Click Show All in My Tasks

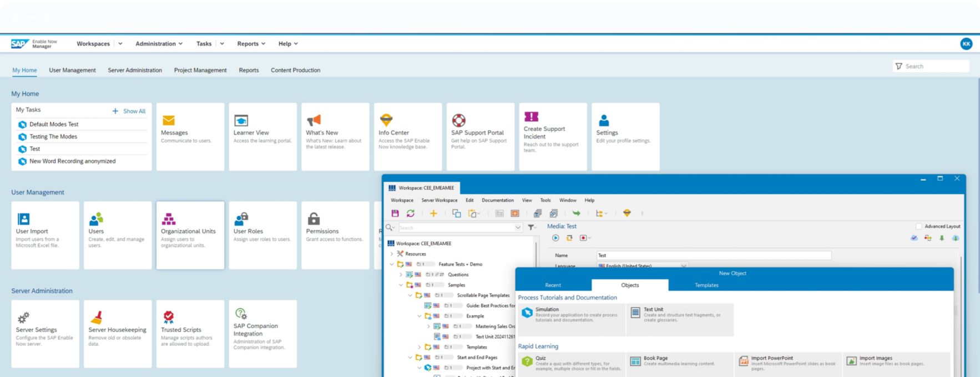pyautogui.click(x=129, y=111)
